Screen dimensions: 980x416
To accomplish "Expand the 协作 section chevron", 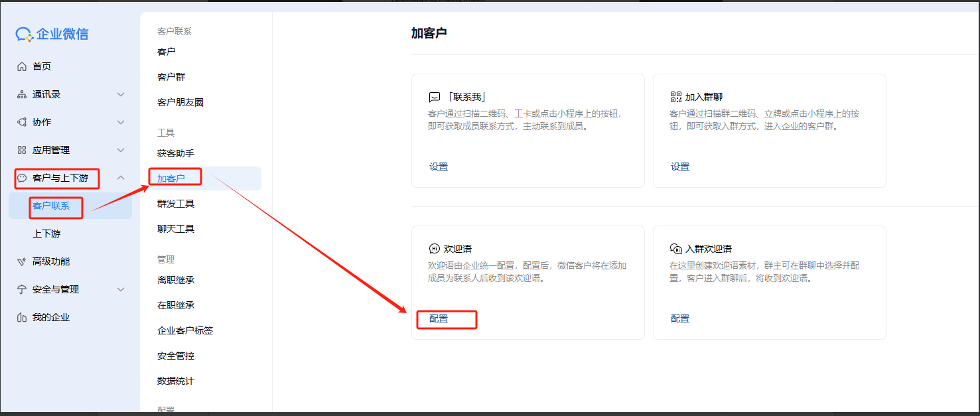I will [121, 122].
